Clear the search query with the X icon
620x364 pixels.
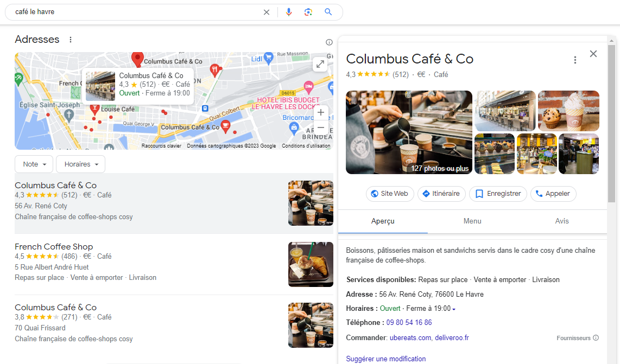(x=266, y=11)
